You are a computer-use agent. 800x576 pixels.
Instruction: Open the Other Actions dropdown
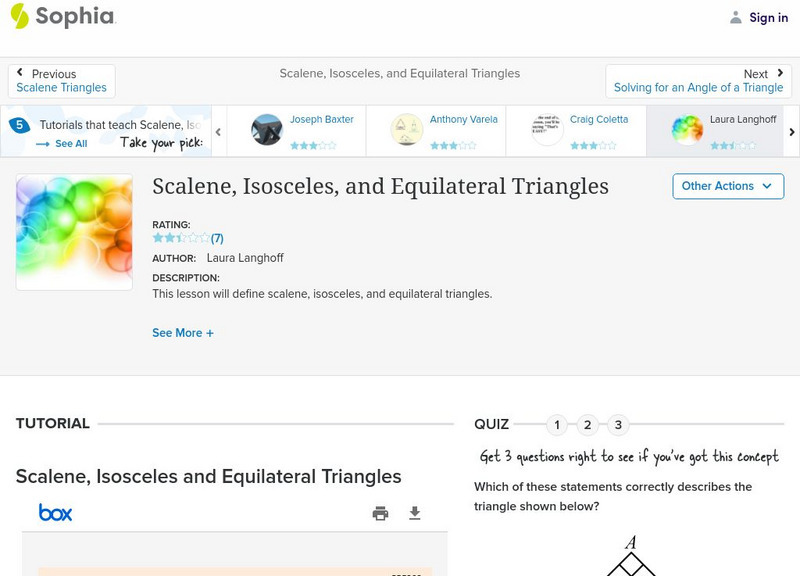727,186
